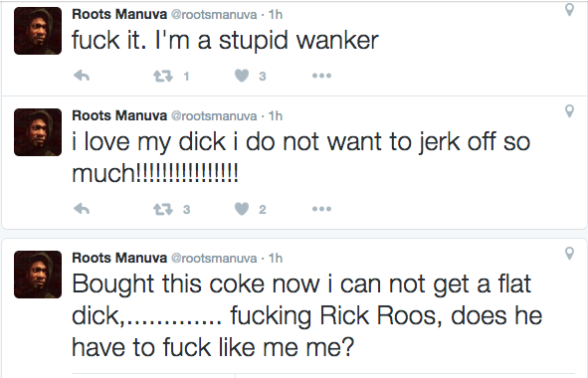Retweet the "stupid wanker" tweet
The image size is (588, 378).
tap(163, 77)
